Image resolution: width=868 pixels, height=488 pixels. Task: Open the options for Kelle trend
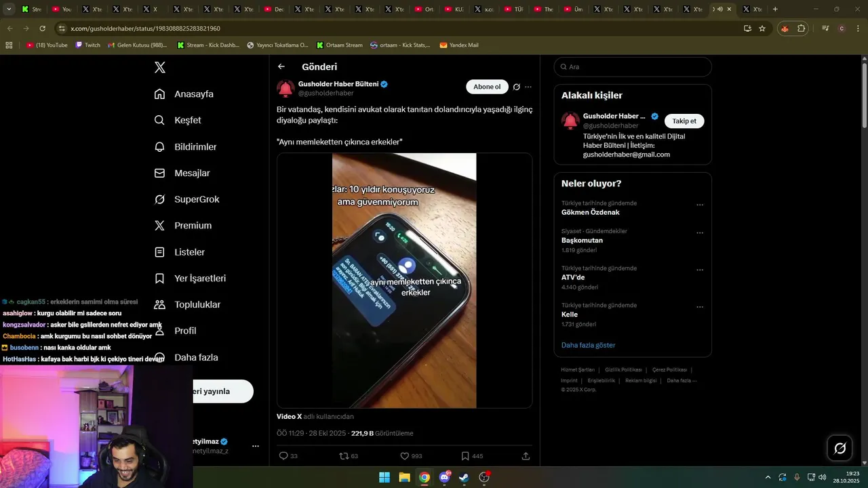[x=700, y=306]
